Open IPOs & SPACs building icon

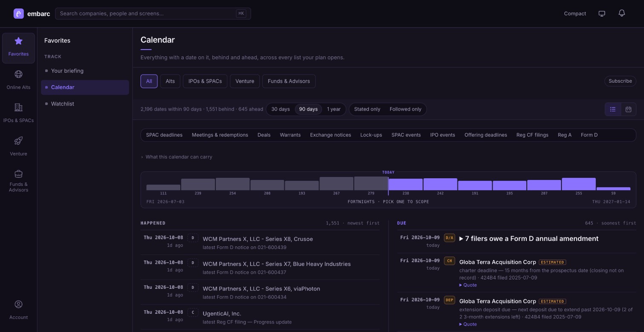pyautogui.click(x=18, y=107)
